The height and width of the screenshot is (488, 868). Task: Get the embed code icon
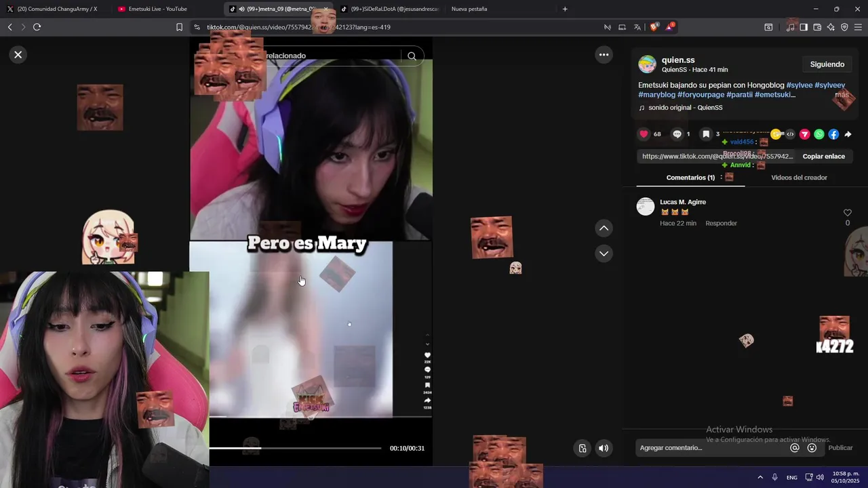pos(790,134)
